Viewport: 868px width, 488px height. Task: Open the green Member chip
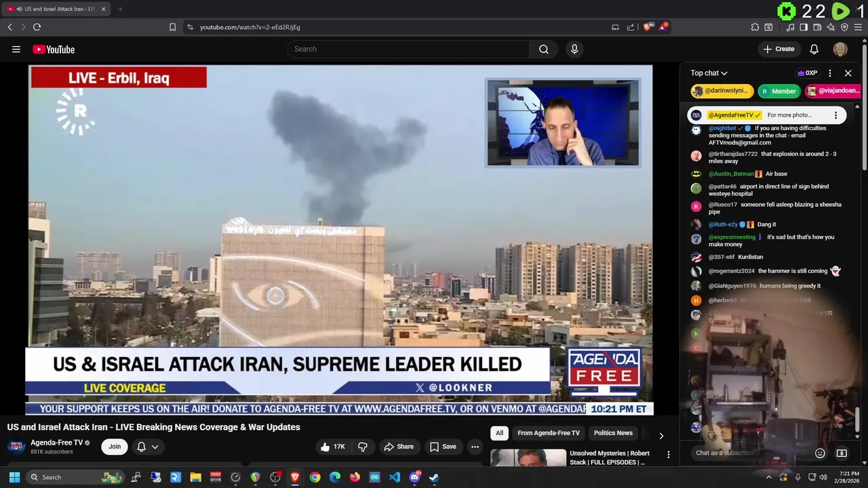point(779,91)
